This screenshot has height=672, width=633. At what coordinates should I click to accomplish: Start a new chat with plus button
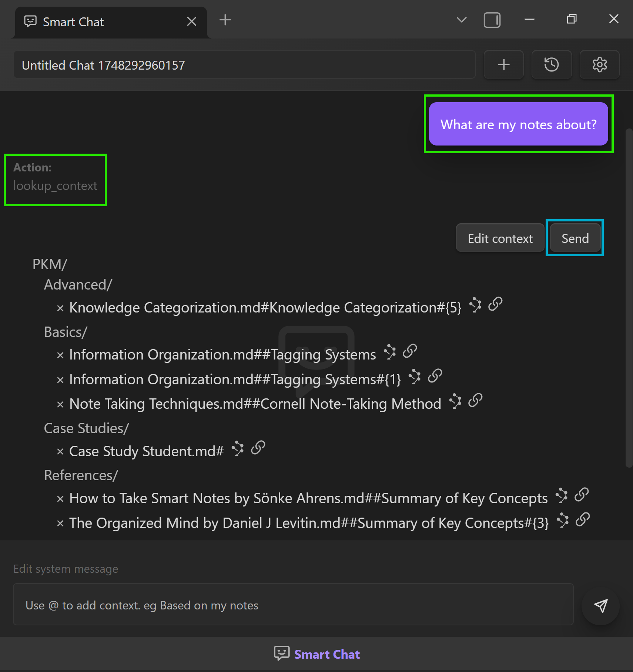[x=503, y=65]
